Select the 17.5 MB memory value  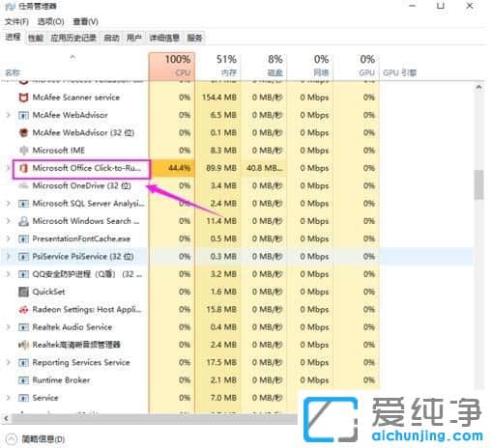coord(221,363)
